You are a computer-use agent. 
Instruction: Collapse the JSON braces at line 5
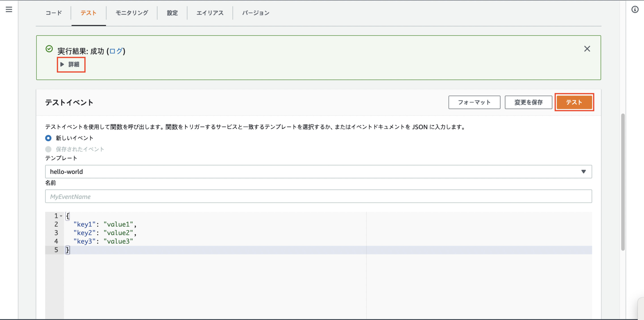click(x=67, y=250)
